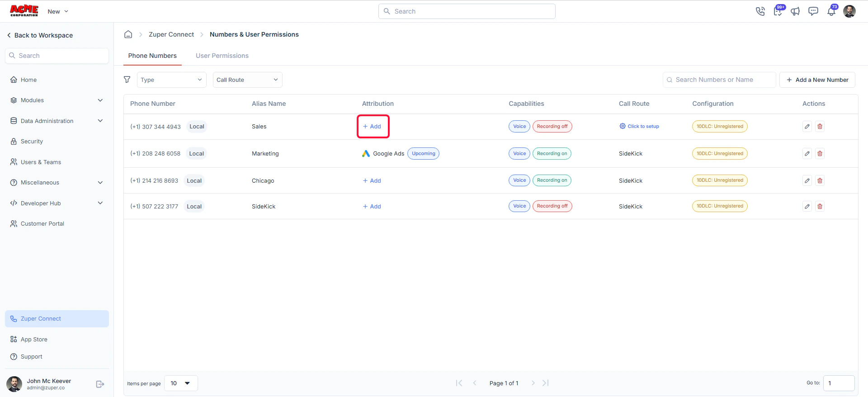This screenshot has height=397, width=868.
Task: Open the notifications bell icon
Action: 832,11
